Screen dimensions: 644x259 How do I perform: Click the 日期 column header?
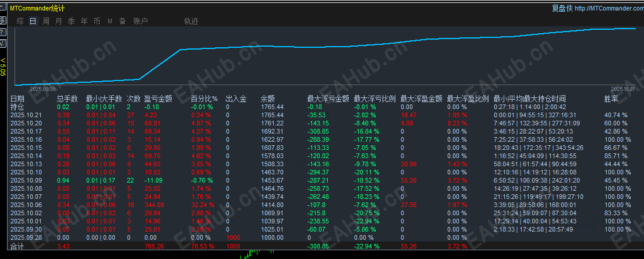pyautogui.click(x=17, y=99)
